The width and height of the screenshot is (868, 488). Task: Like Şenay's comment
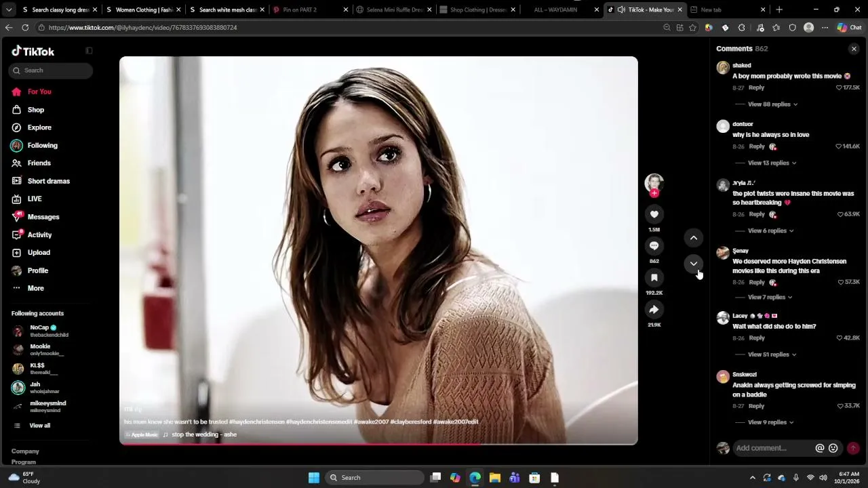pos(841,282)
